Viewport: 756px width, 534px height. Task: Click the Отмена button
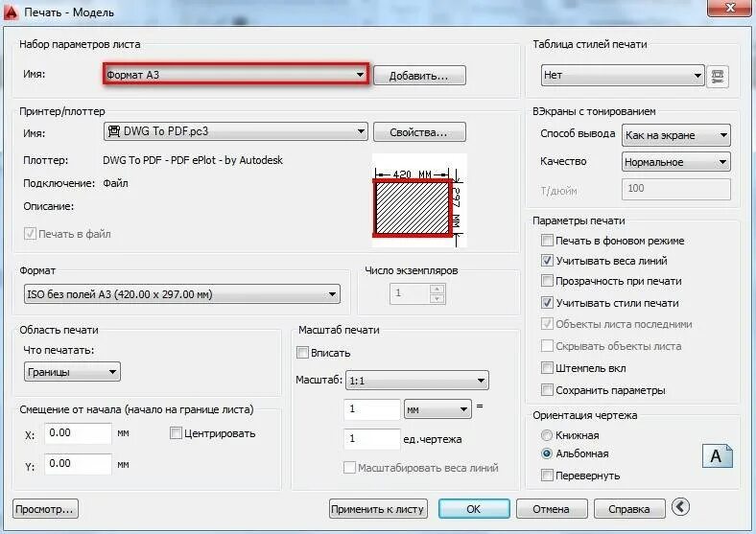point(552,509)
